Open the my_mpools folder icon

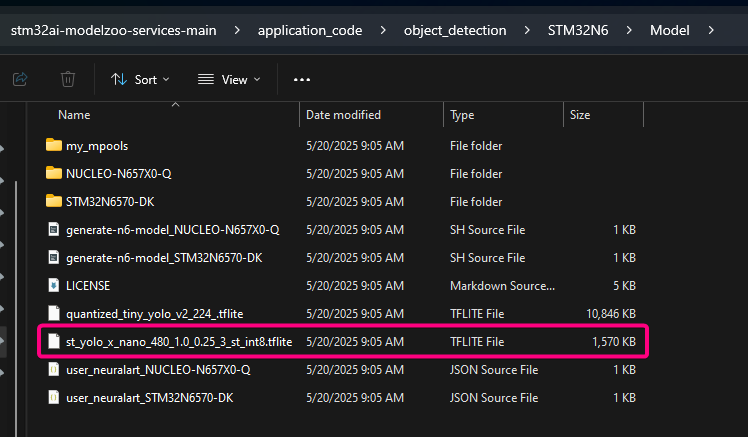point(54,145)
